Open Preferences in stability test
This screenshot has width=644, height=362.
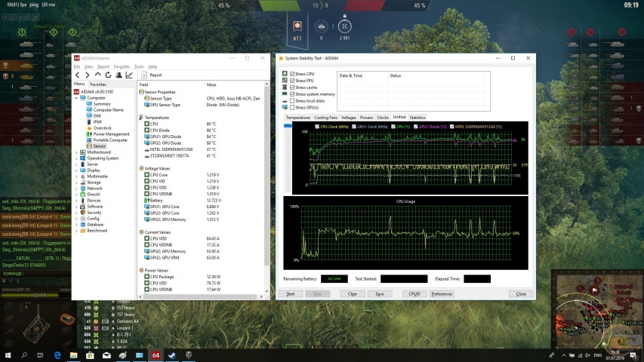pyautogui.click(x=442, y=294)
